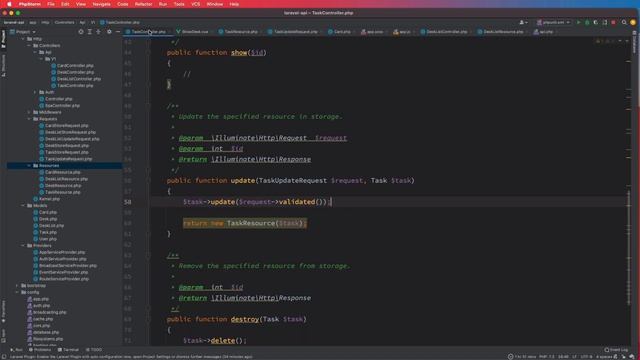Click the destroy function name in the editor
Screen dimensions: 640x360
(245, 319)
